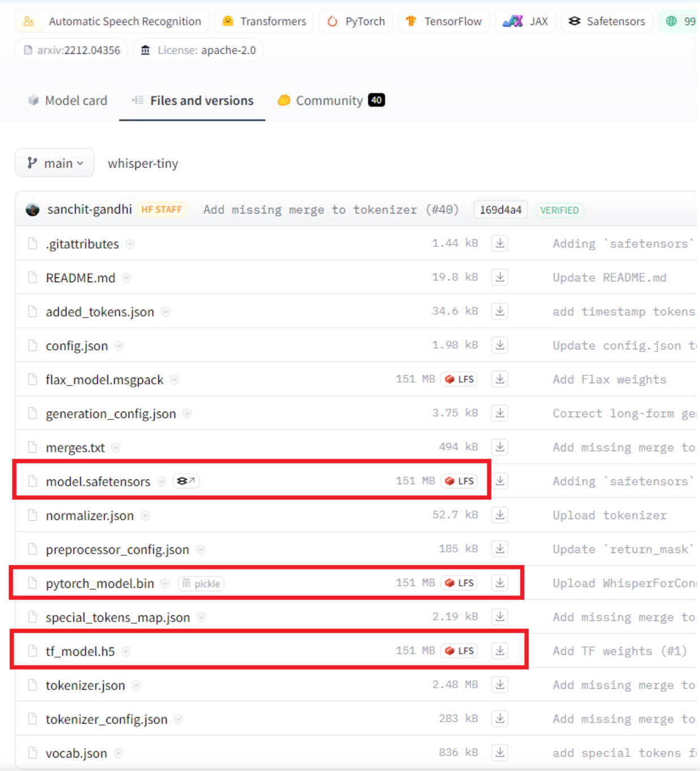Open the added_tokens.json file
700x771 pixels.
100,312
